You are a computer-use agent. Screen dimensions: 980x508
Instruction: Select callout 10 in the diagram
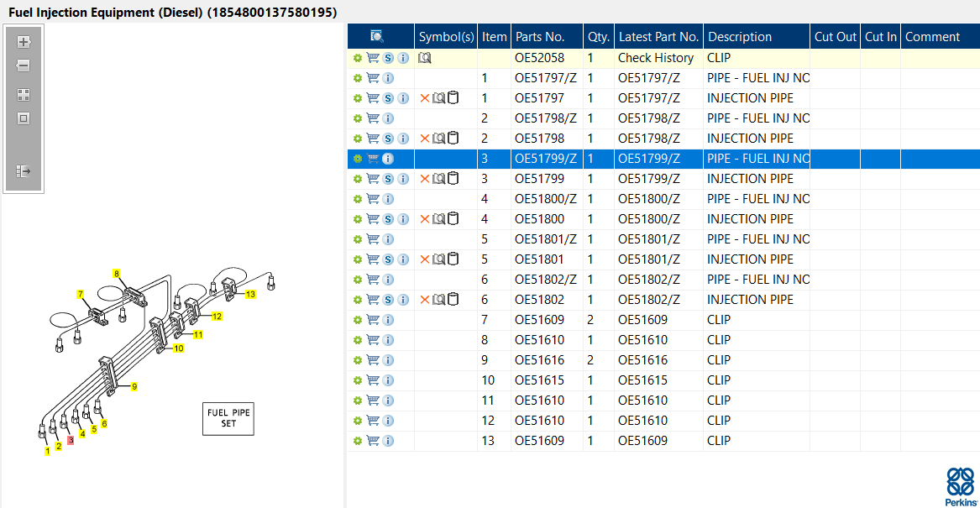(179, 348)
